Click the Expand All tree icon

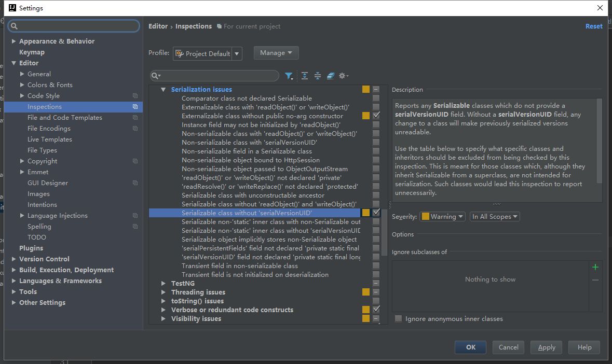click(x=305, y=76)
